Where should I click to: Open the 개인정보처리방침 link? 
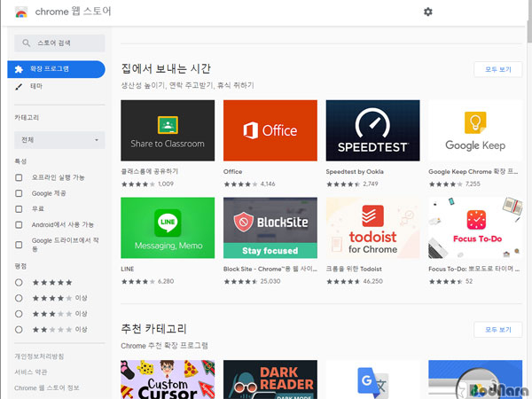pos(40,356)
